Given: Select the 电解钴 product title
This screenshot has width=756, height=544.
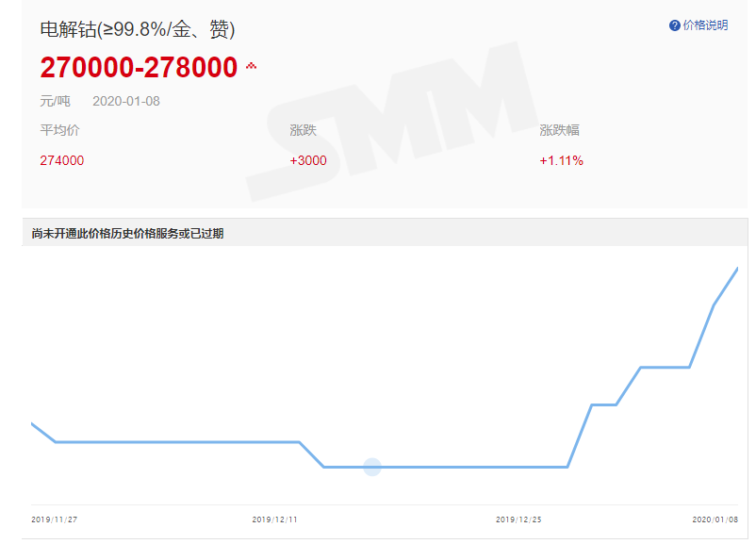Looking at the screenshot, I should coord(137,30).
